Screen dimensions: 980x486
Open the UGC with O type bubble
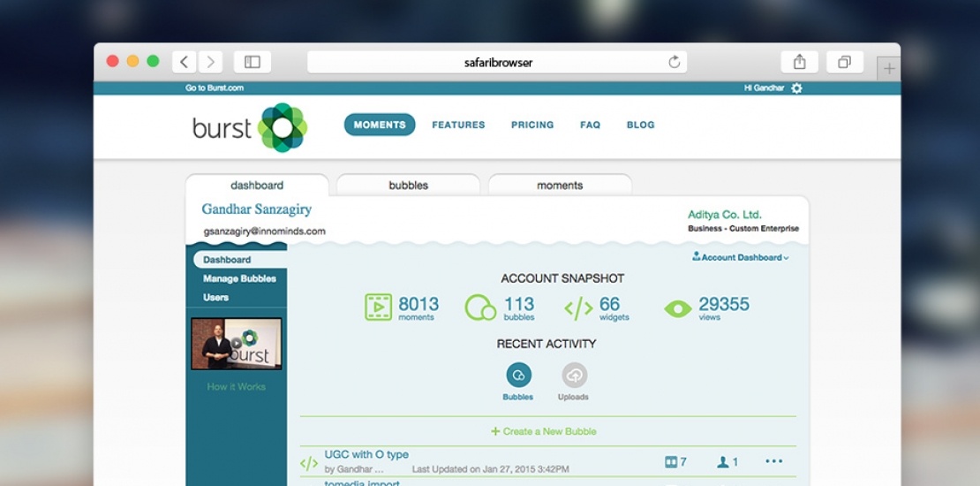pyautogui.click(x=366, y=455)
